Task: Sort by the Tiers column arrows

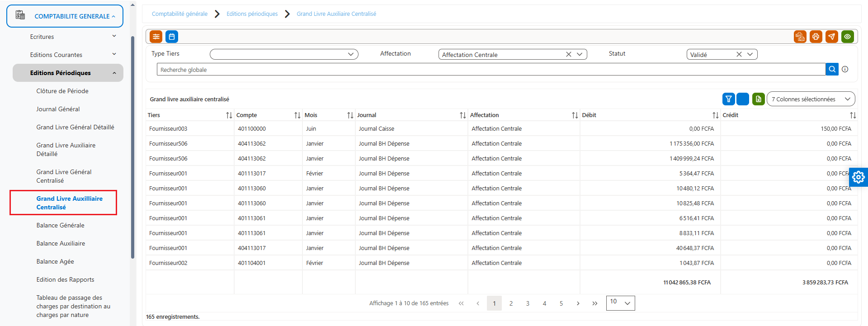Action: tap(229, 115)
